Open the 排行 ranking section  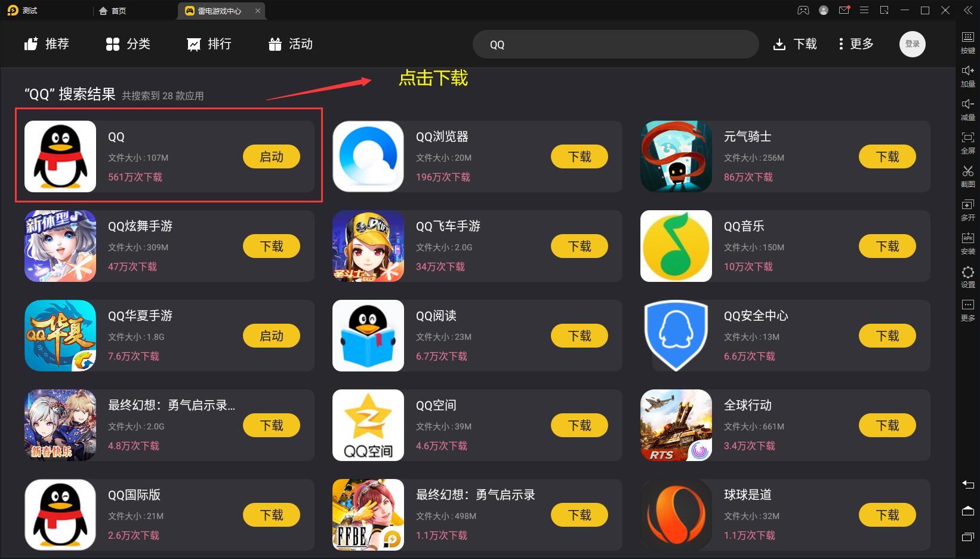click(x=209, y=44)
